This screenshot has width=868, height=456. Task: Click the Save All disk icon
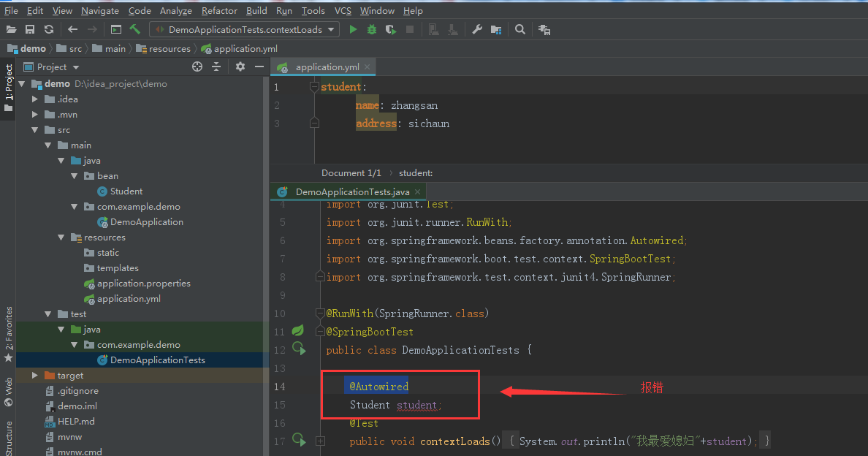pyautogui.click(x=30, y=30)
